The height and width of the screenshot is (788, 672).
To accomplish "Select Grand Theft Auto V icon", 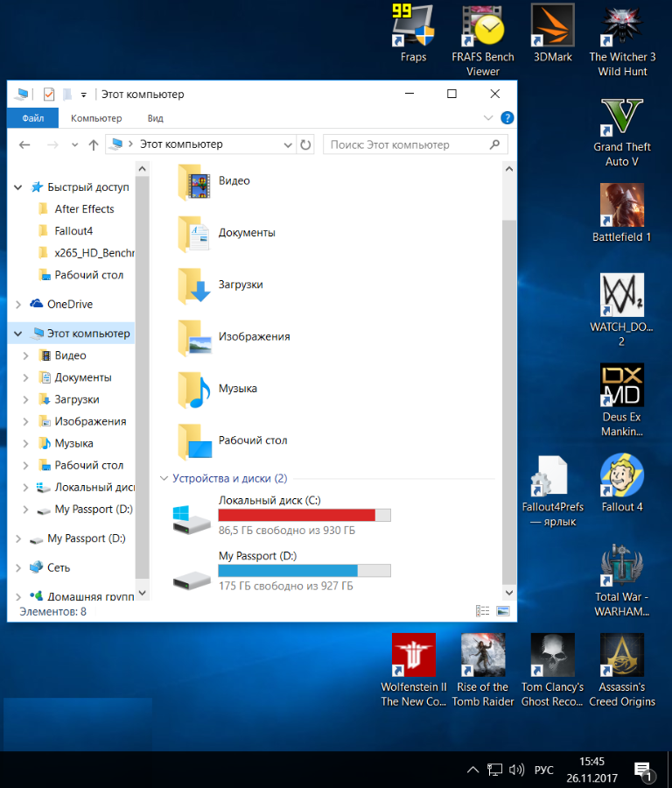I will [x=622, y=132].
